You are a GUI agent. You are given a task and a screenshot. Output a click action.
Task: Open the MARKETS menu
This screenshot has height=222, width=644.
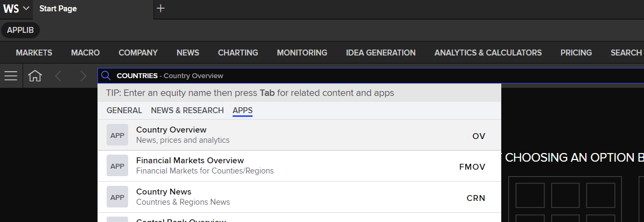pyautogui.click(x=34, y=53)
